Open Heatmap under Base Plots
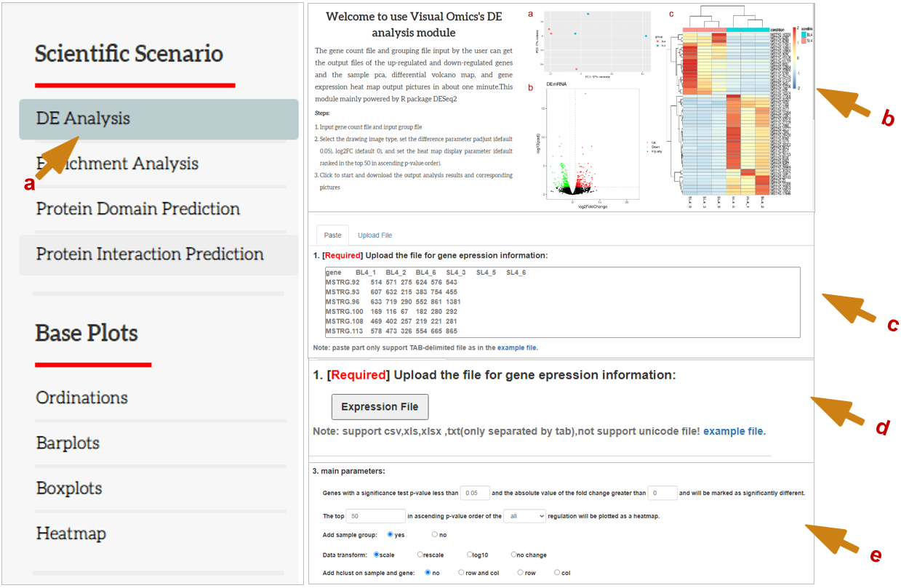The image size is (901, 588). (71, 533)
